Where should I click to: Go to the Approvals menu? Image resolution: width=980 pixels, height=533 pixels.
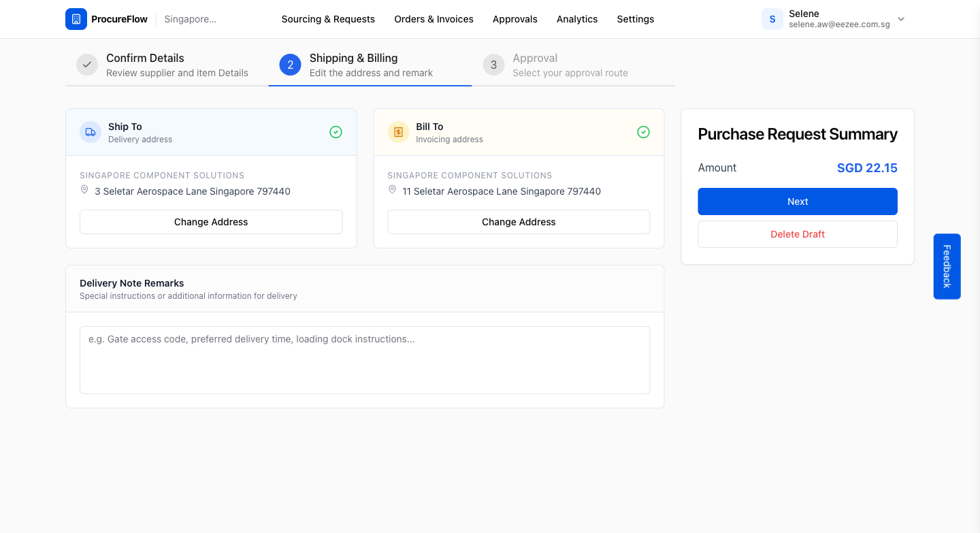pyautogui.click(x=515, y=19)
